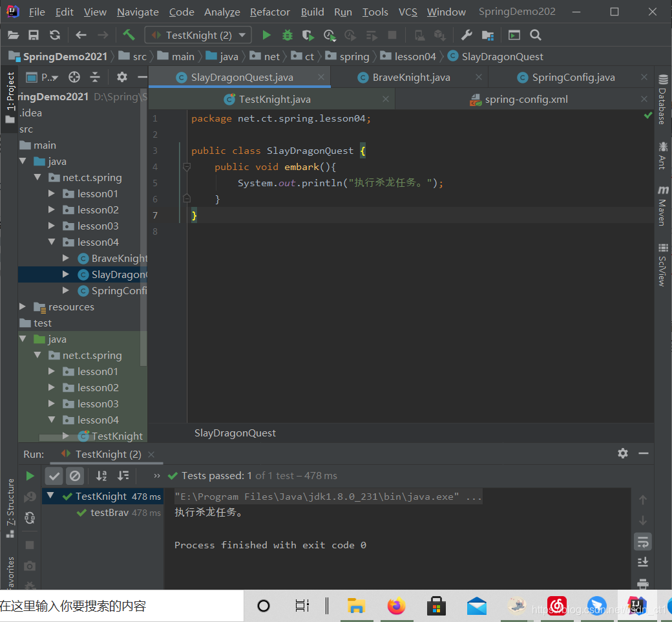
Task: Expand BraveKnight class node
Action: click(65, 258)
